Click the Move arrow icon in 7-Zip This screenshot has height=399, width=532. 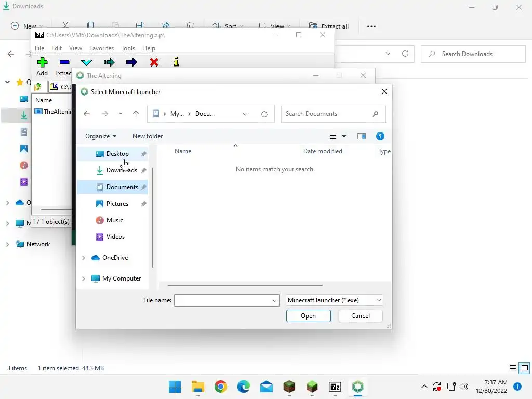click(x=131, y=62)
